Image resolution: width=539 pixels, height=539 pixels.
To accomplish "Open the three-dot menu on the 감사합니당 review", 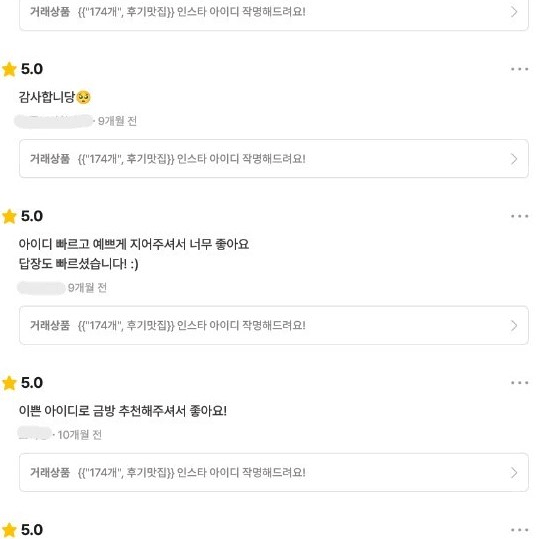I will [519, 69].
